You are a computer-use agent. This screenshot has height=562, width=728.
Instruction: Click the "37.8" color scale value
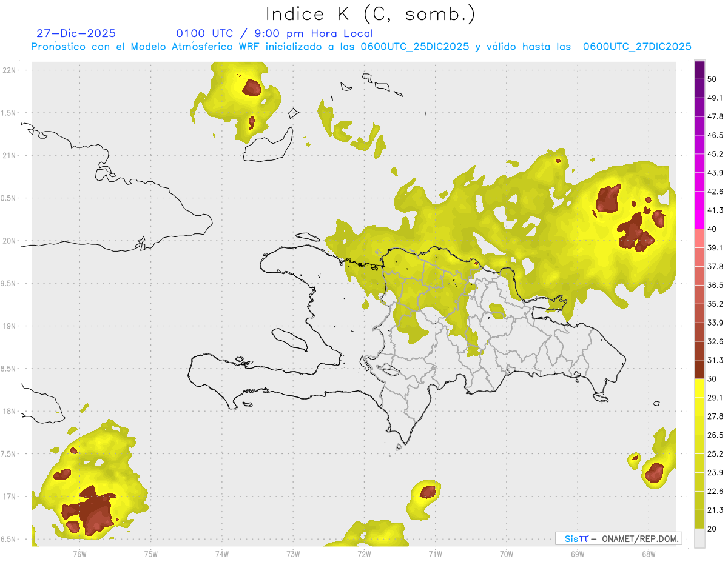click(x=715, y=266)
